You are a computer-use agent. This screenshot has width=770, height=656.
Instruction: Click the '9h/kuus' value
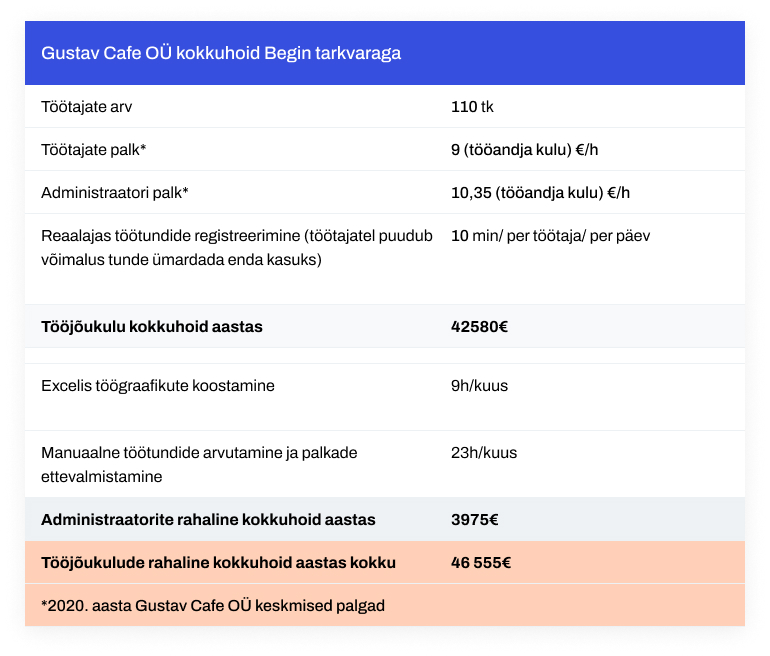click(x=479, y=385)
